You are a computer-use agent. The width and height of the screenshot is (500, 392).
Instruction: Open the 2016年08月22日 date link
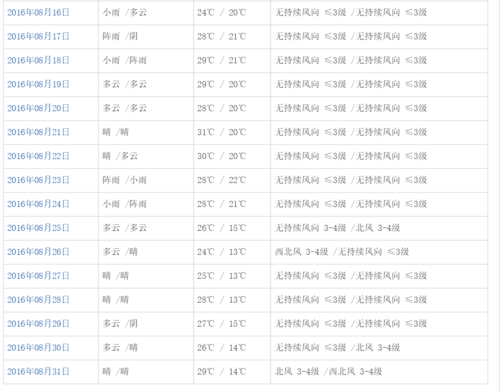[x=38, y=156]
